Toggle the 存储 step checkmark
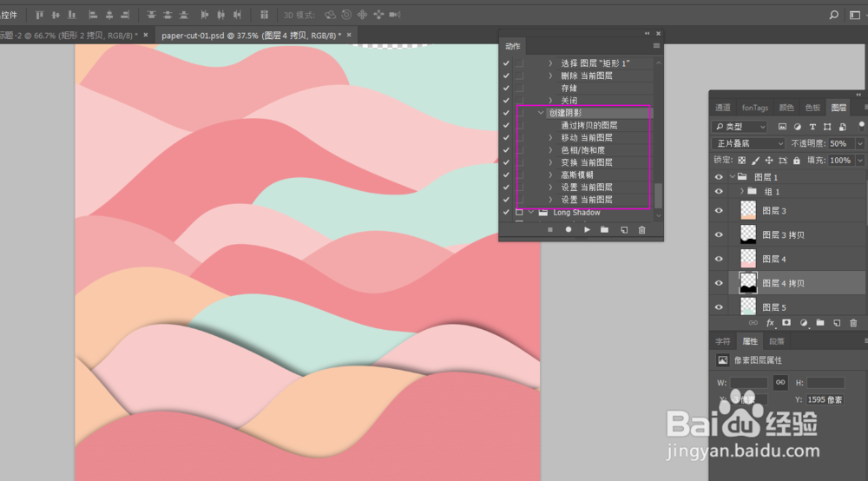Image resolution: width=868 pixels, height=481 pixels. point(506,88)
